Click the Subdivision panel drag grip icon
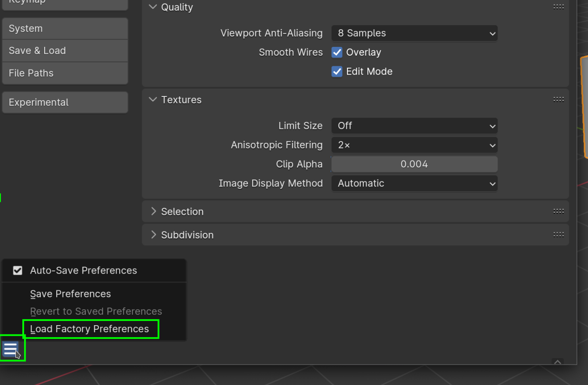588x385 pixels. (558, 235)
